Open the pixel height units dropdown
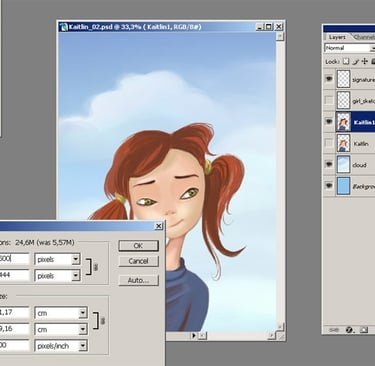375x366 pixels. (x=76, y=275)
